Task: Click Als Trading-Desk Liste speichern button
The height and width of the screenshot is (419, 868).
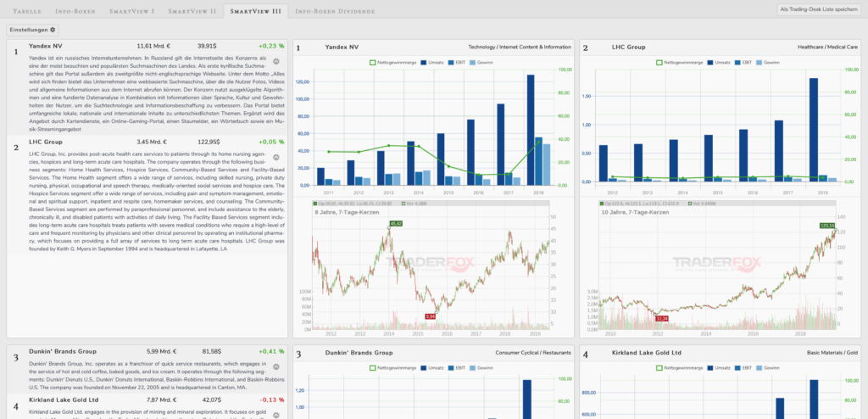Action: coord(820,9)
